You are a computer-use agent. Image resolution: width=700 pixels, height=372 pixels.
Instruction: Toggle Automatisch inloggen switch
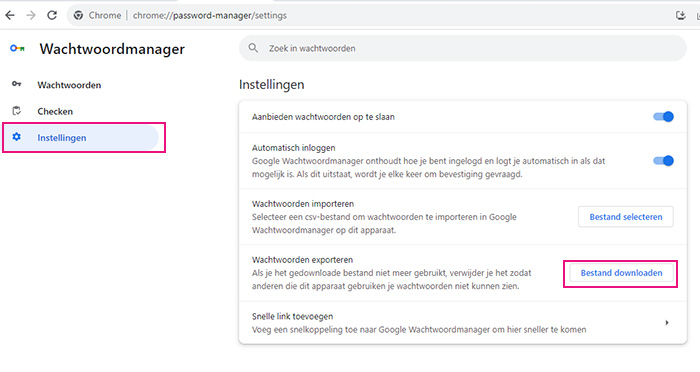663,161
